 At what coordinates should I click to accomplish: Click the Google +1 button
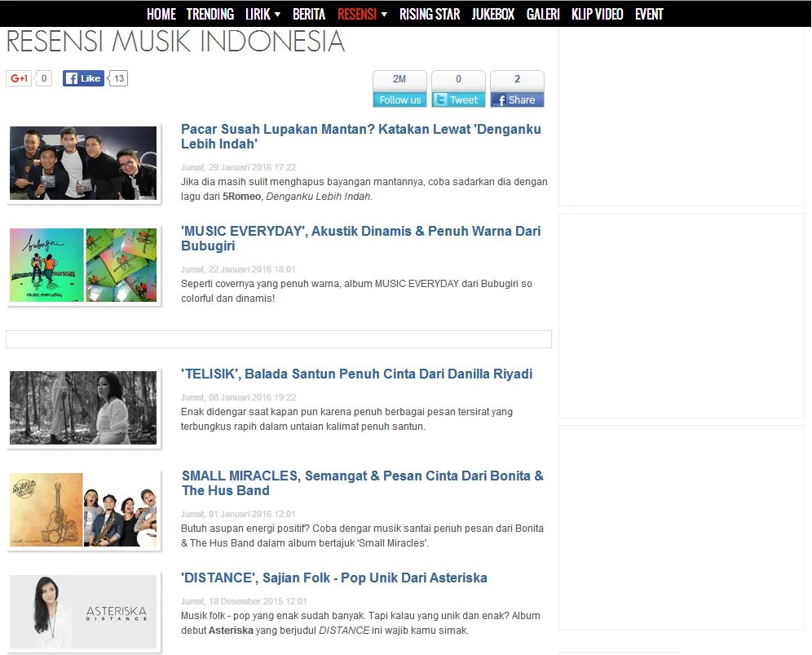point(19,78)
